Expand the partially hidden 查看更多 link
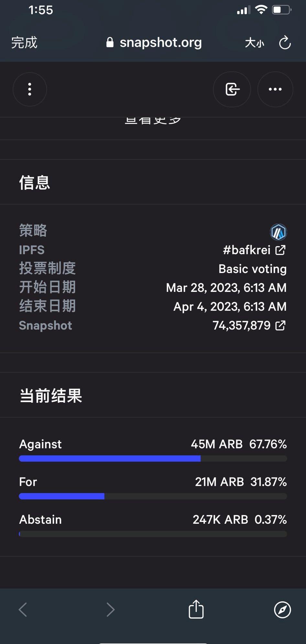306x644 pixels. pyautogui.click(x=153, y=121)
